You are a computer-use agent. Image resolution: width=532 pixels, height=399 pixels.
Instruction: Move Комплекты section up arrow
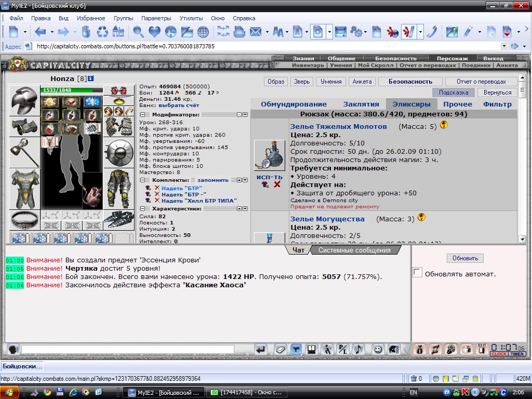coord(239,180)
